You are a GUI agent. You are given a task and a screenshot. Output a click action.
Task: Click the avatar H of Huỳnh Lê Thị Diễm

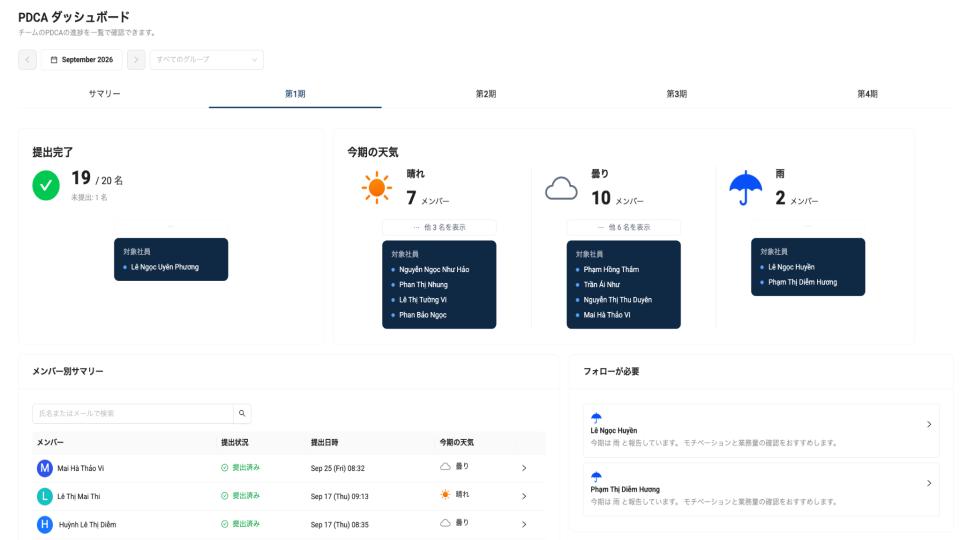click(45, 525)
